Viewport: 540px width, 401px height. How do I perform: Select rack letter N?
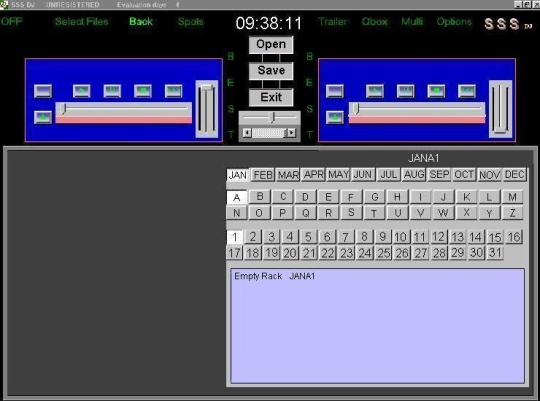(x=237, y=213)
